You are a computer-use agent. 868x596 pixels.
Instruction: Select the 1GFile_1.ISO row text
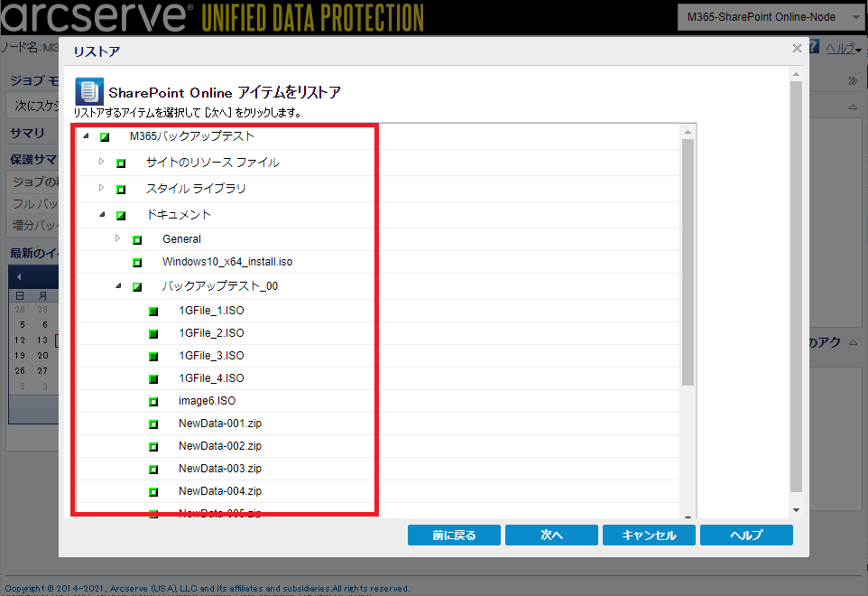coord(211,311)
